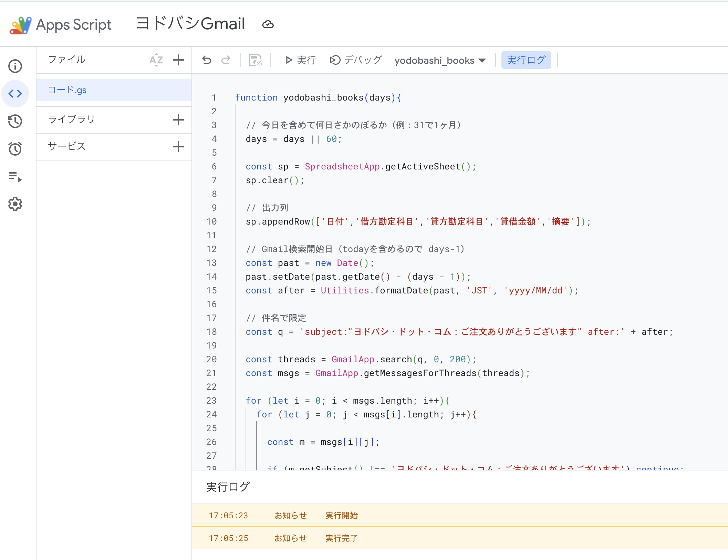Screen dimensions: 728x560
Task: Open the Editor code icon
Action: tap(15, 94)
